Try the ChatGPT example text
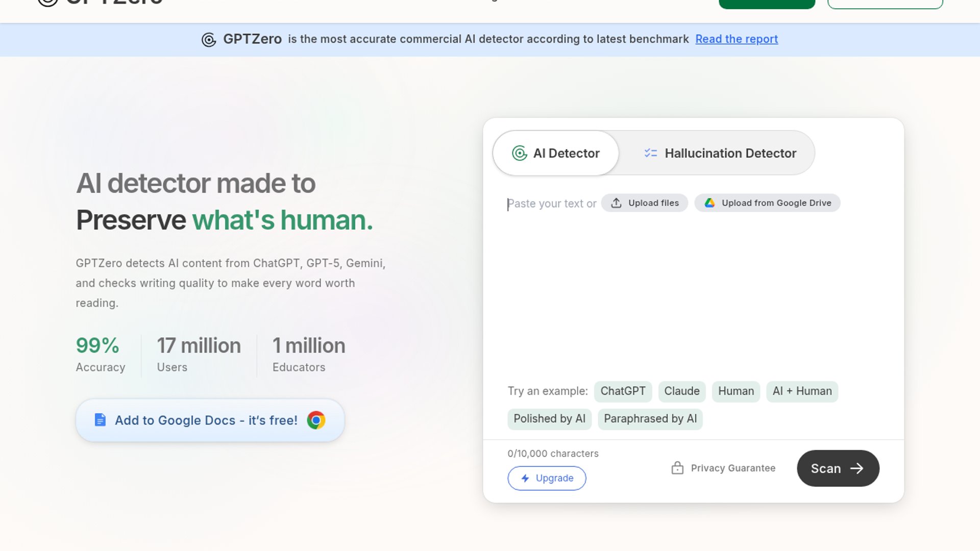The width and height of the screenshot is (980, 551). (623, 391)
